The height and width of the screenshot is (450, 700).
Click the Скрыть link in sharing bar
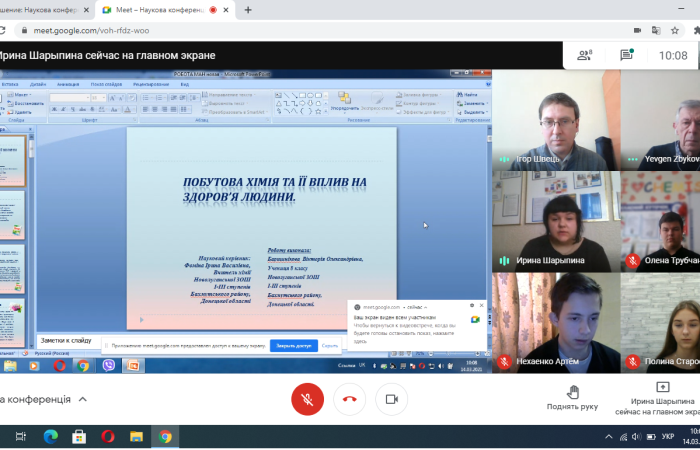click(329, 346)
